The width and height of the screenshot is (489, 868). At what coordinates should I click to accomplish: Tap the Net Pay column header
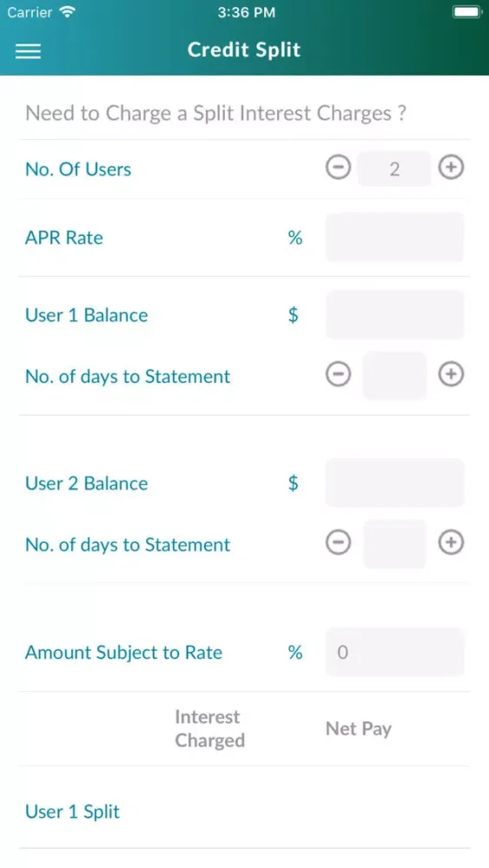pos(359,729)
